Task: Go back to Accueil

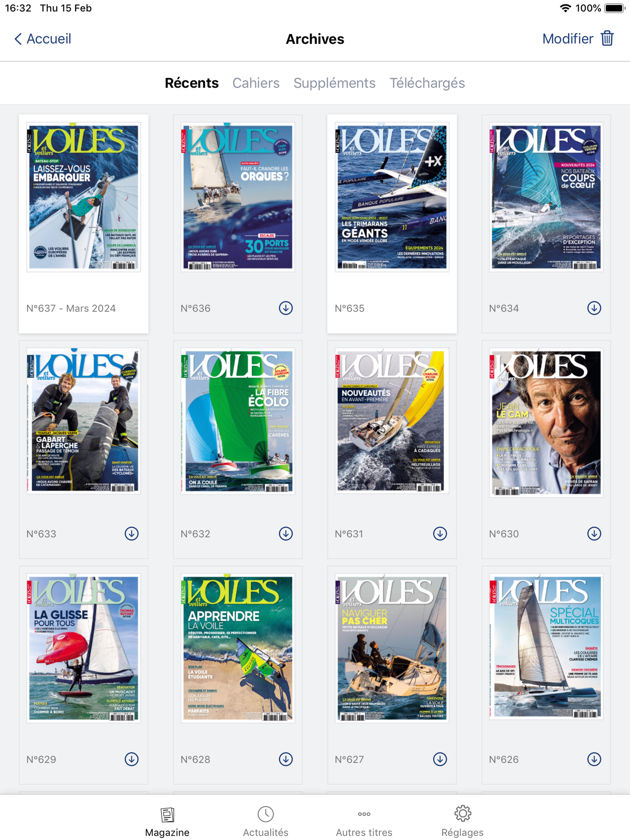Action: (x=42, y=39)
